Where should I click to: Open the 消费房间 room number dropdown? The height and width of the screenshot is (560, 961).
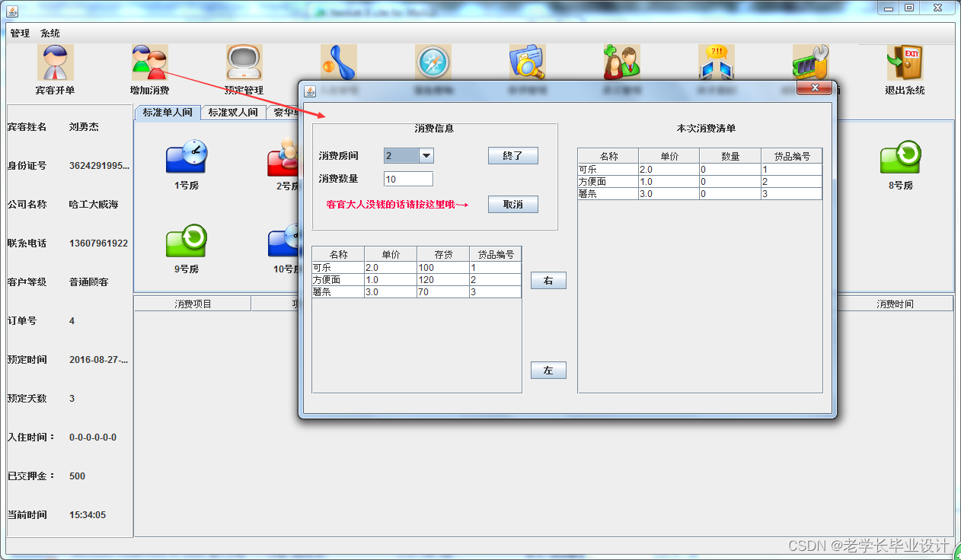[x=427, y=155]
